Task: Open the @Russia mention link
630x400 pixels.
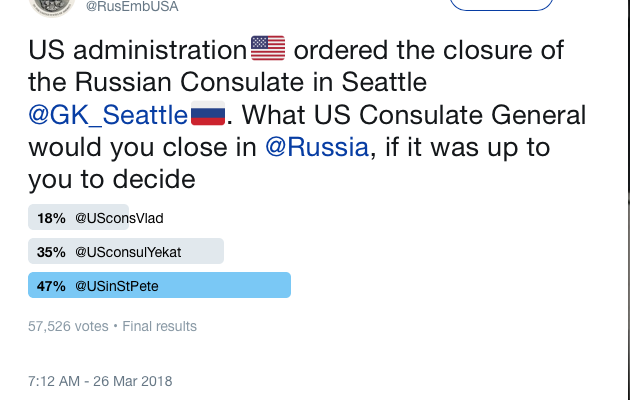Action: pyautogui.click(x=317, y=147)
